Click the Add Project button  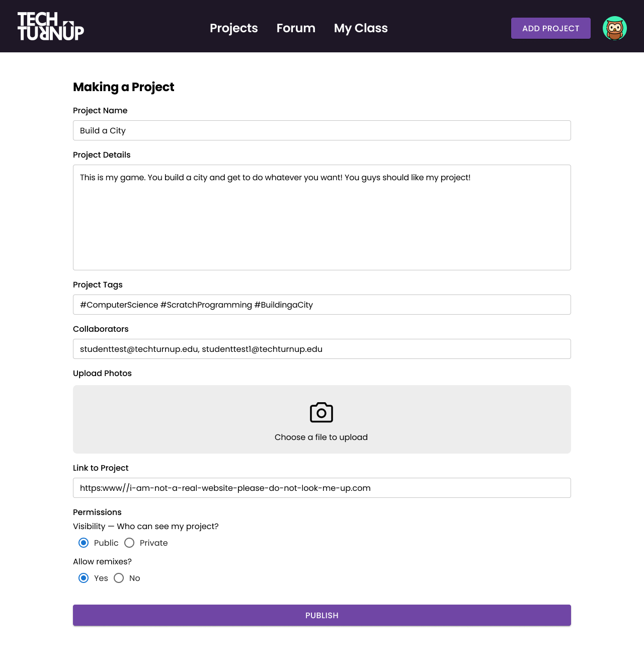point(551,28)
